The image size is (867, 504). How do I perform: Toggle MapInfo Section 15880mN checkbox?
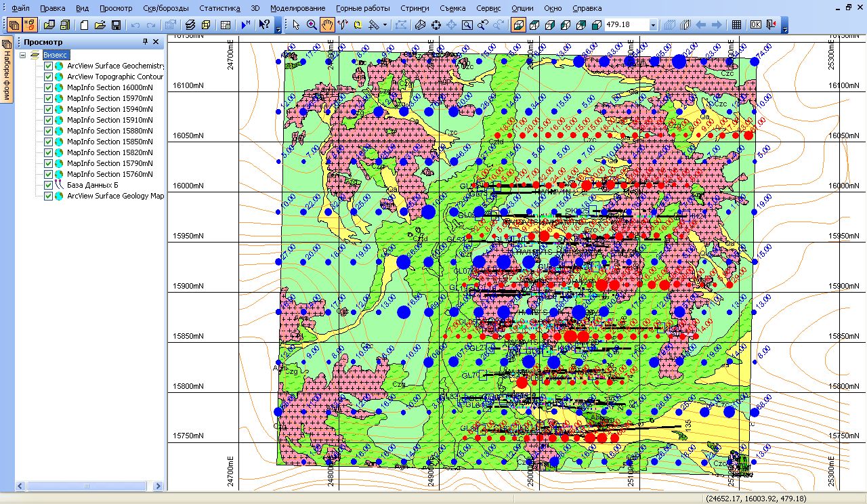pos(48,131)
